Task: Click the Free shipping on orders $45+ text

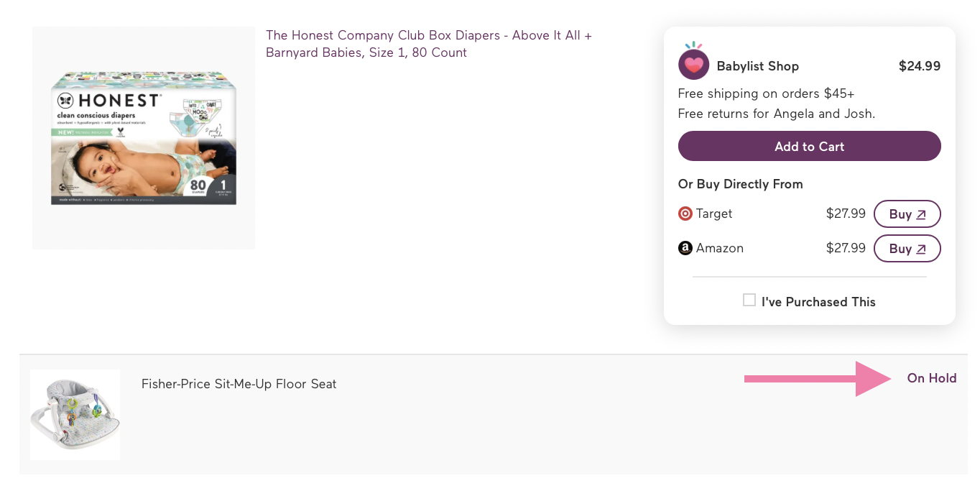Action: pos(766,93)
